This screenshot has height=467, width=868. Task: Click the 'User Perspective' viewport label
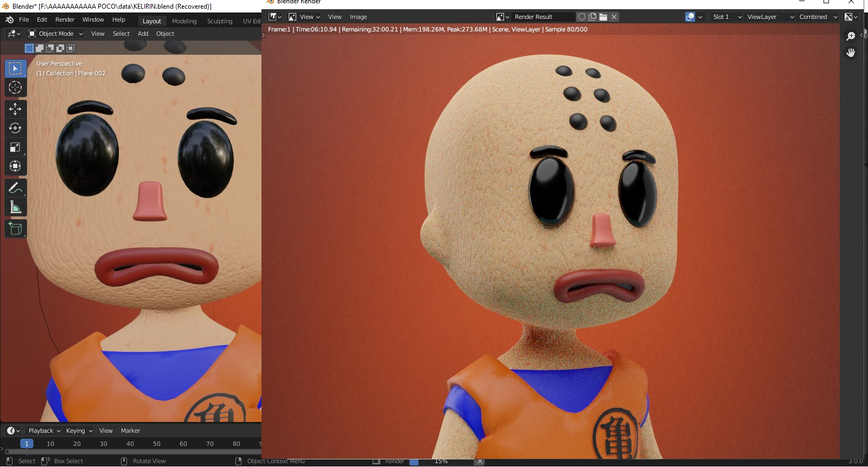59,63
